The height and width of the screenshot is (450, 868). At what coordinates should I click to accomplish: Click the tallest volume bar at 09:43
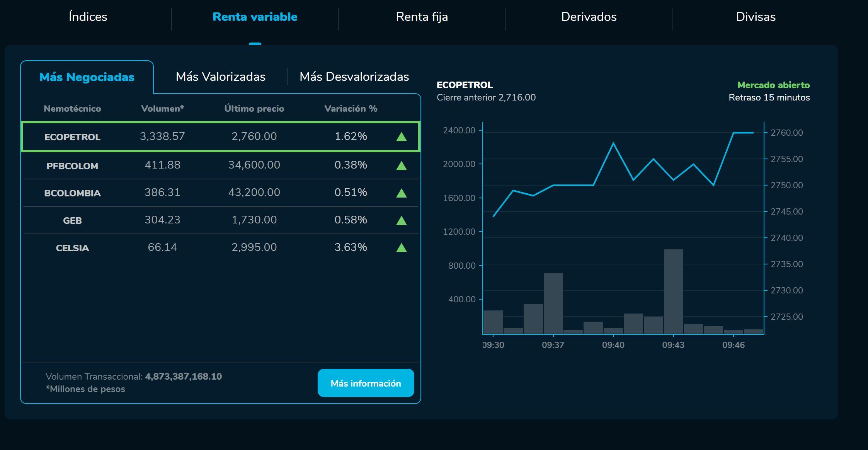pos(673,291)
